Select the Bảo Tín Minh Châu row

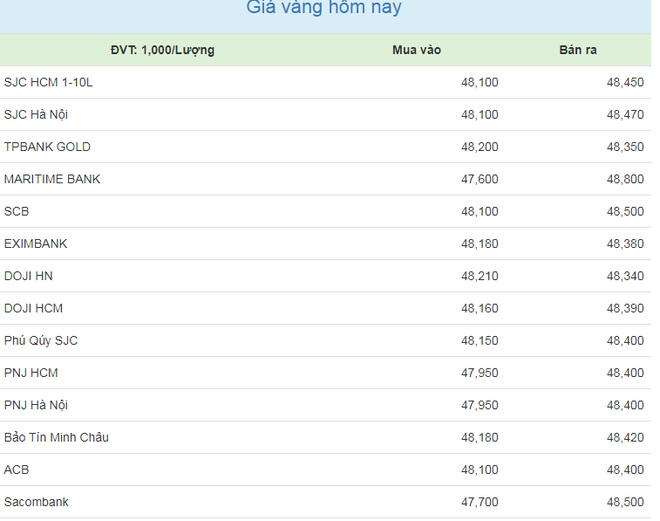325,438
